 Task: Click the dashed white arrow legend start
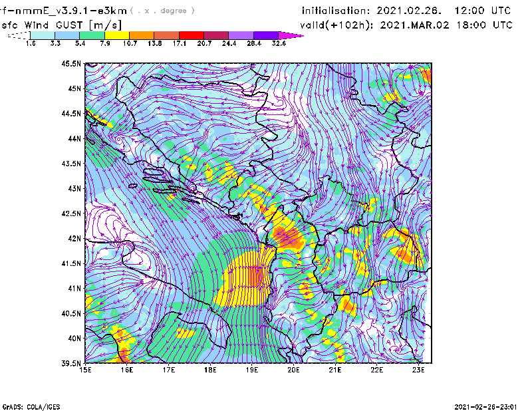(19, 35)
